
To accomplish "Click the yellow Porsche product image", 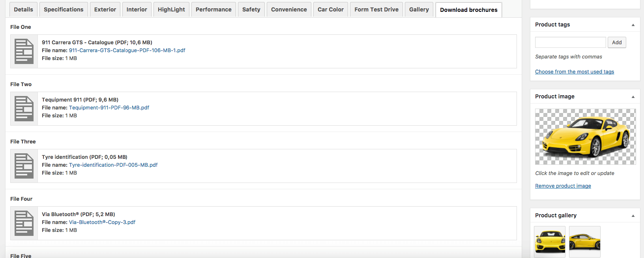I will [x=586, y=137].
